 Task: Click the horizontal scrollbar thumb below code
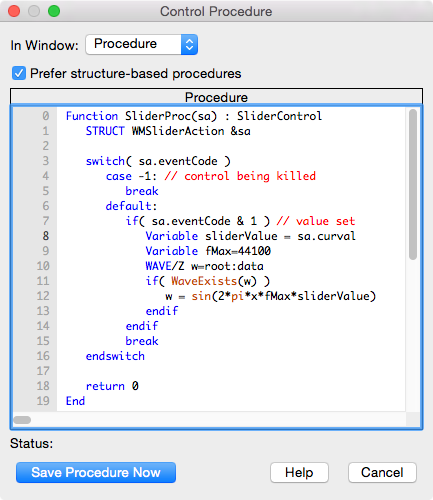(x=22, y=420)
